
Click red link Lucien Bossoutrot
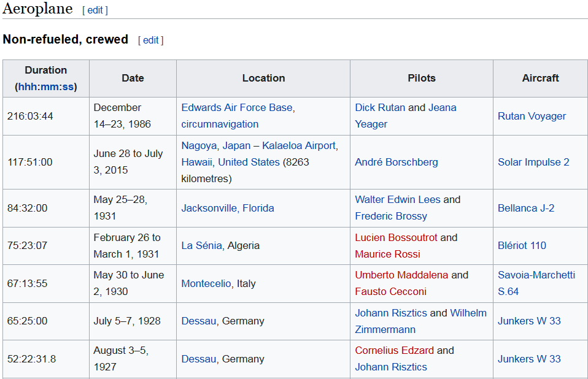pos(396,237)
